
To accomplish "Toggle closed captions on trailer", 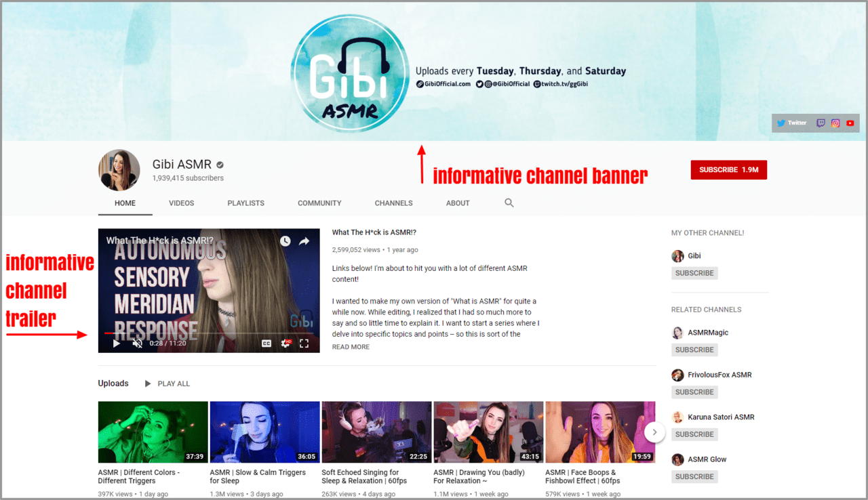I will click(267, 343).
